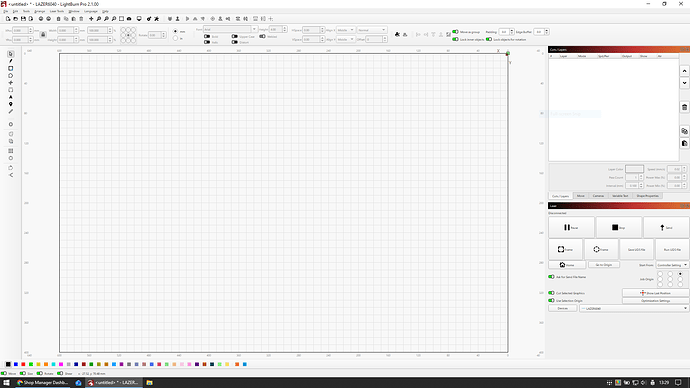Screen dimensions: 690x388
Task: Click the Settings gear icon in toolbar
Action: pos(149,19)
